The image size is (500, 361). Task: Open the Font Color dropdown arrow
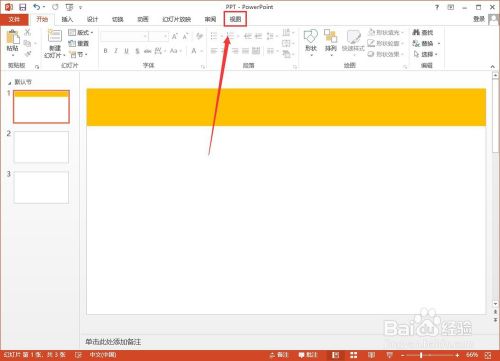coord(202,51)
